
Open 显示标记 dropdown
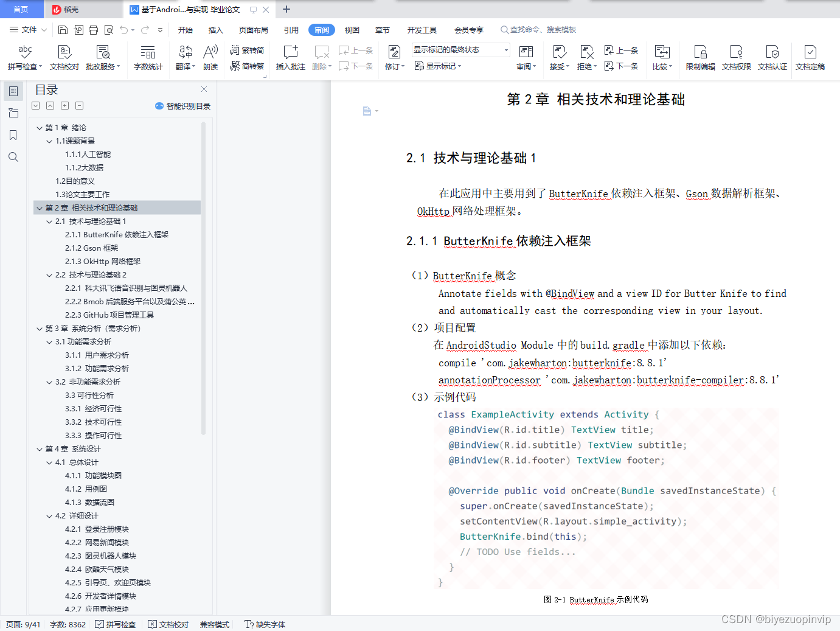(438, 66)
